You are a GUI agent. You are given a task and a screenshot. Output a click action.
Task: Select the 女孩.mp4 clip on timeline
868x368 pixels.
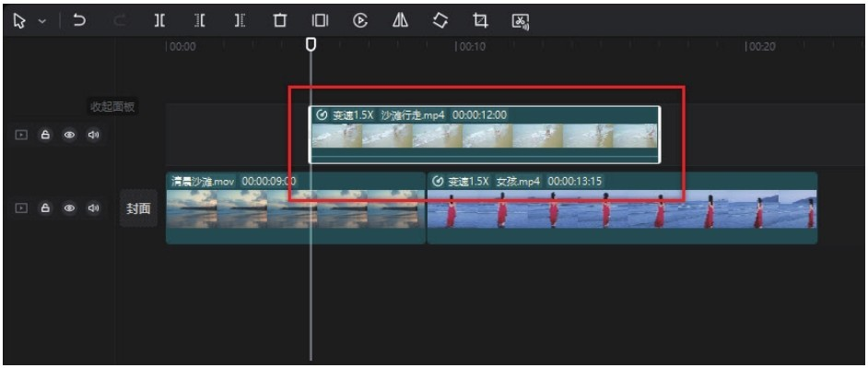coord(622,208)
